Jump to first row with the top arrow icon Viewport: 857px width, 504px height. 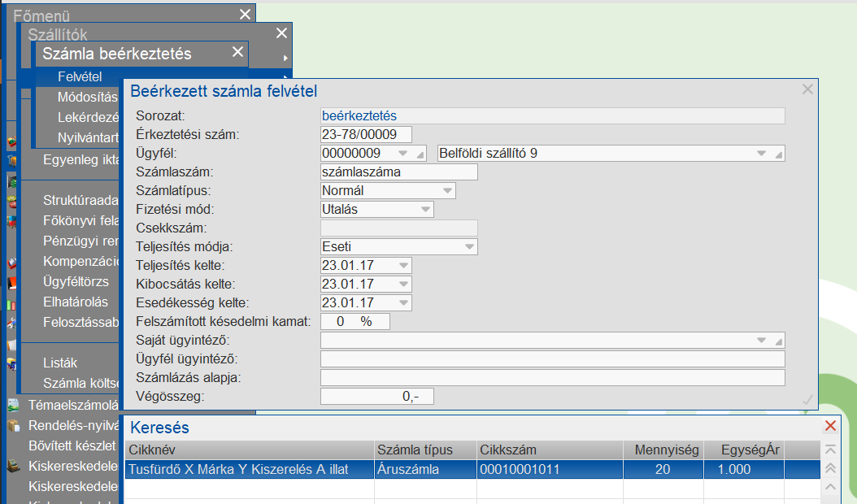tap(830, 450)
